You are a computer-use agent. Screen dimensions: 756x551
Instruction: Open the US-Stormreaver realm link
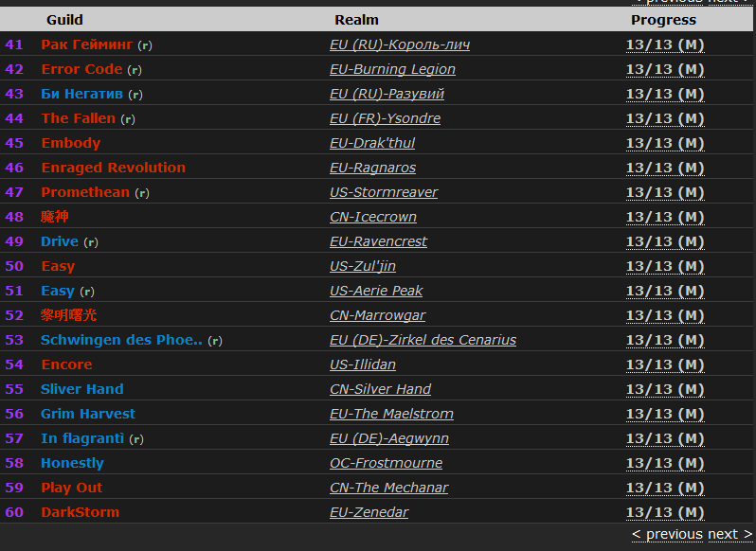tap(384, 192)
